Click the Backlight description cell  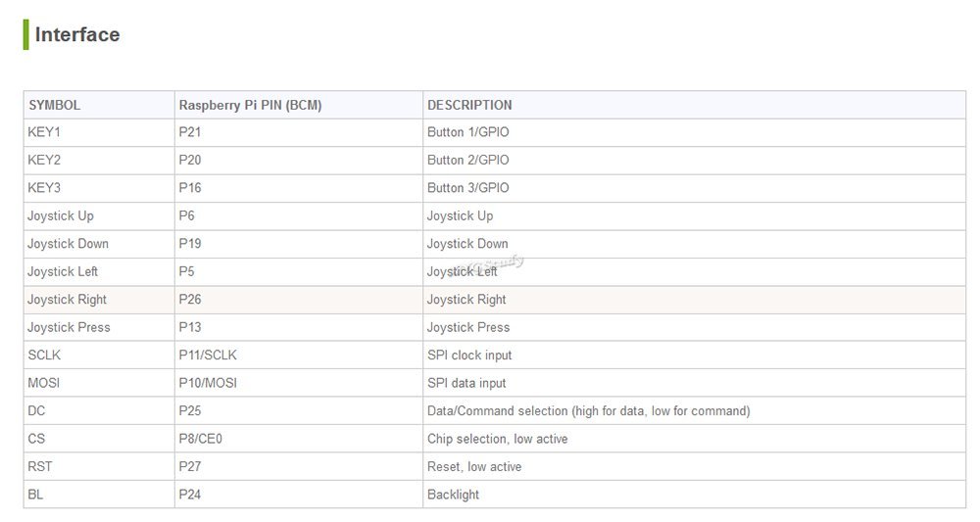pyautogui.click(x=453, y=495)
